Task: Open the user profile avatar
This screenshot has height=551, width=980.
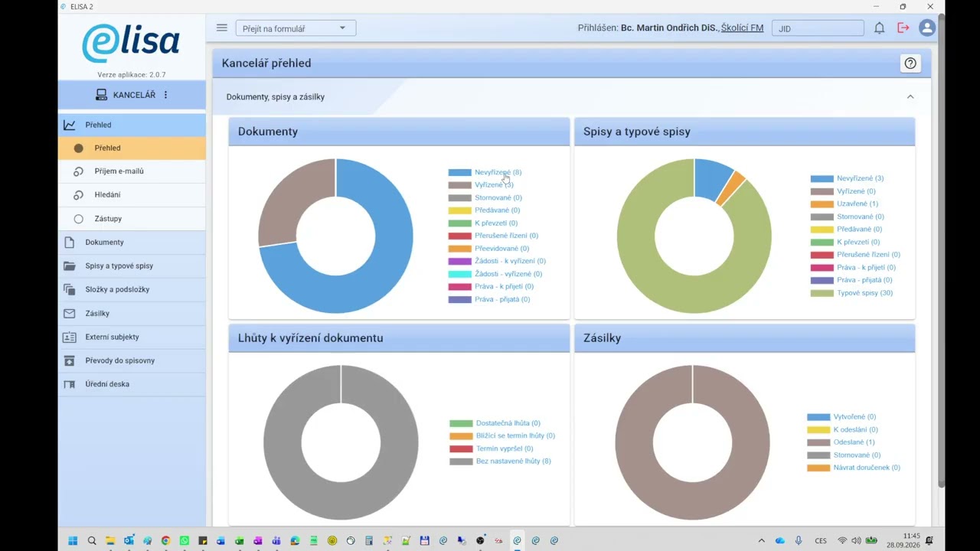Action: point(927,28)
